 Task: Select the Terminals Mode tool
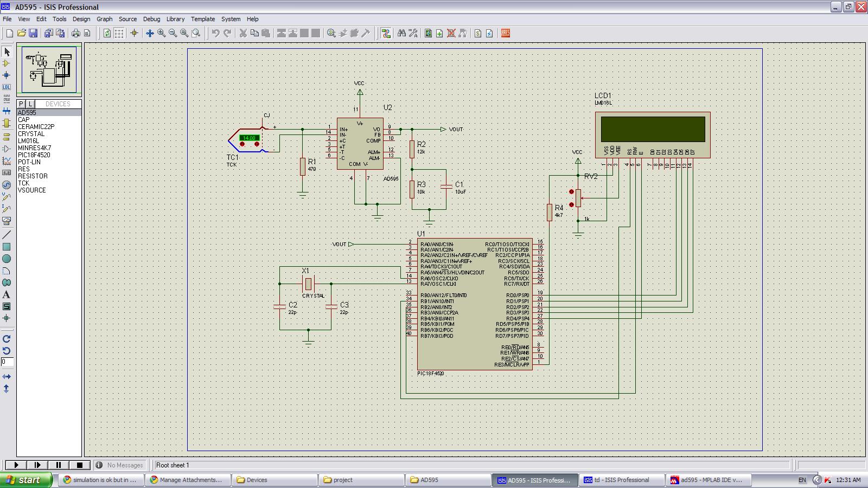pos(7,137)
